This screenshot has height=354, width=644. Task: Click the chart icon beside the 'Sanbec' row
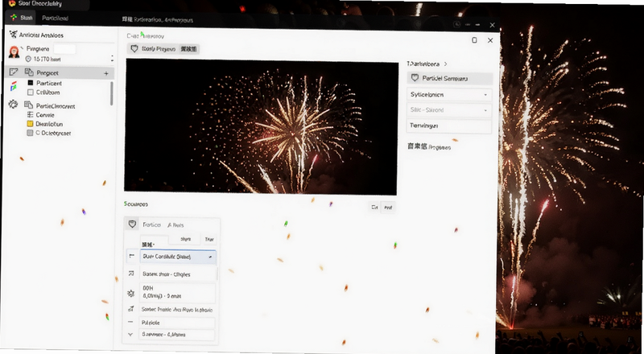[x=131, y=309]
